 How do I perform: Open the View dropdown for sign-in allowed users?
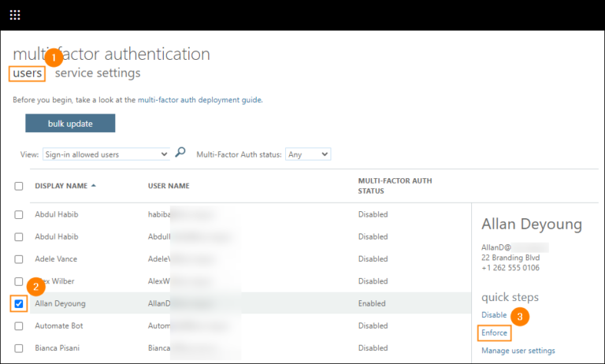pos(106,154)
